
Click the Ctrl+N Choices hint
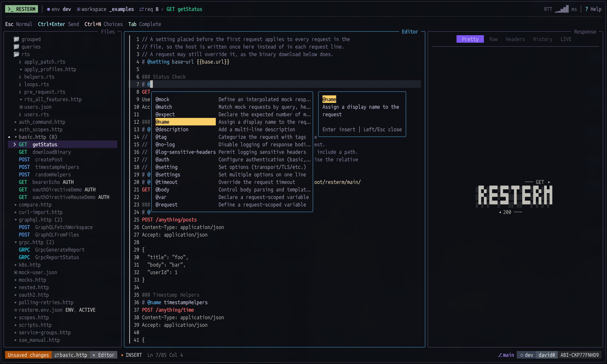click(x=104, y=24)
